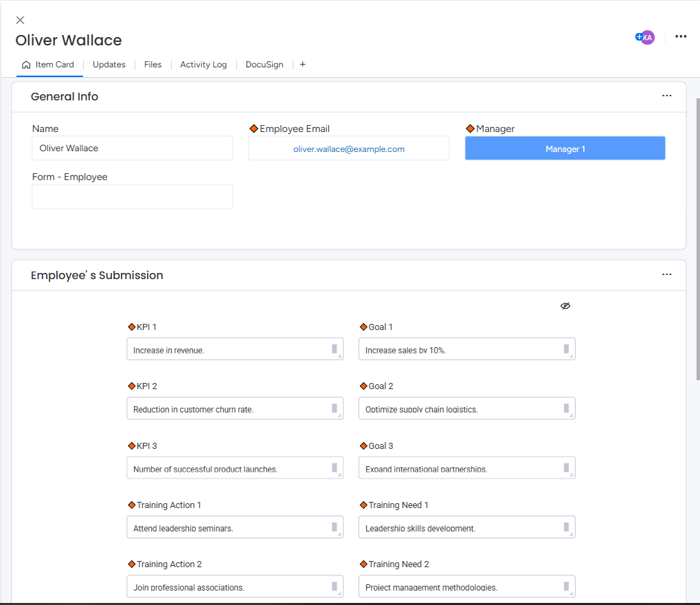The height and width of the screenshot is (605, 700).
Task: Click the KPI 2 label
Action: point(147,386)
